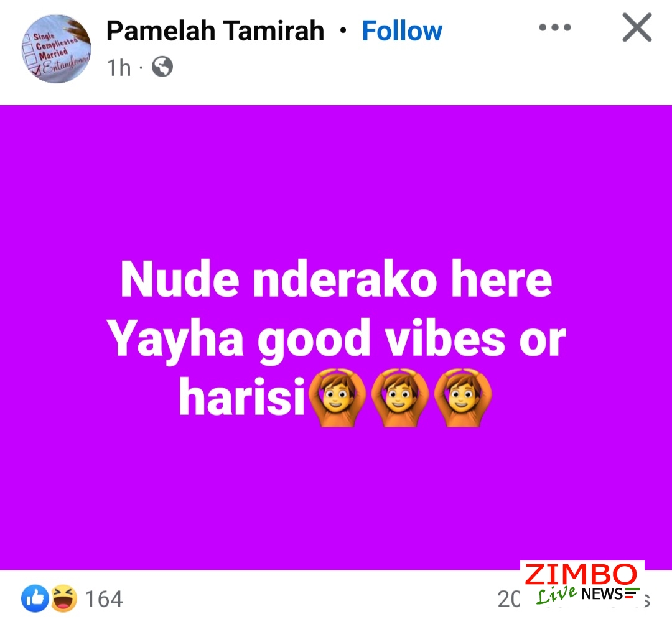Image resolution: width=672 pixels, height=637 pixels.
Task: Click the globe public audience icon
Action: coord(162,67)
